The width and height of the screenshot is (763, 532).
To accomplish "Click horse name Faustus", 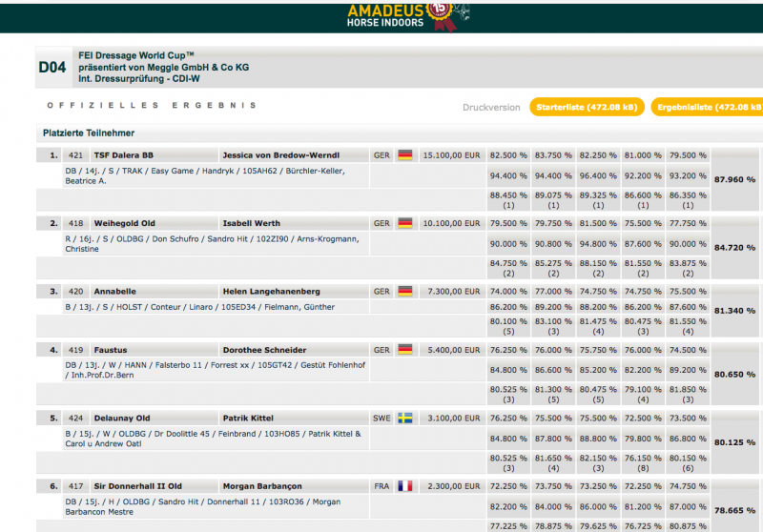I will pyautogui.click(x=111, y=350).
